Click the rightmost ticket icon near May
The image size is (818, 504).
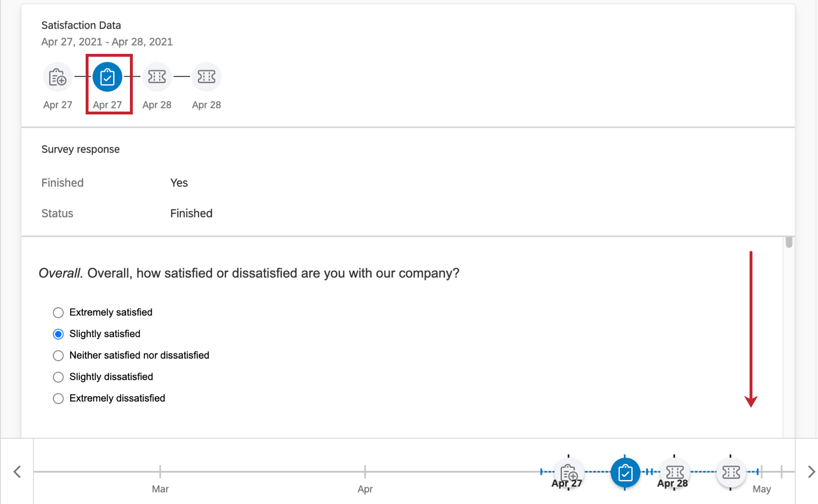[x=730, y=472]
